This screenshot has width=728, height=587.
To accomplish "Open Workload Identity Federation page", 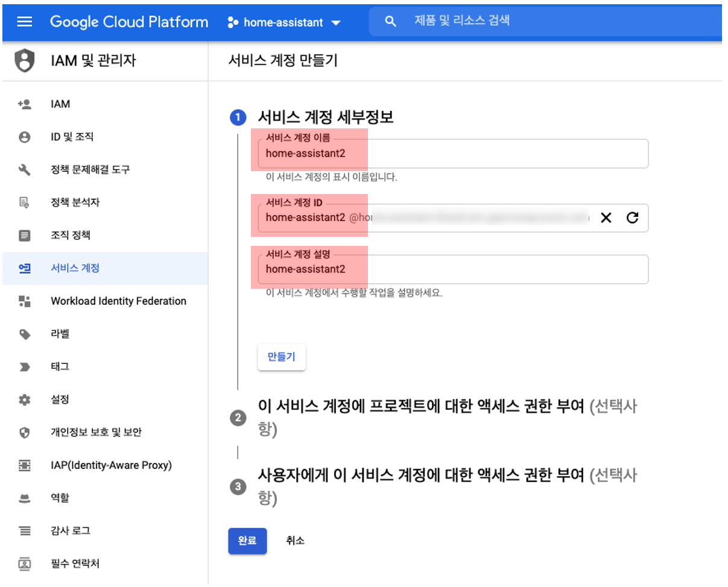I will pos(106,301).
